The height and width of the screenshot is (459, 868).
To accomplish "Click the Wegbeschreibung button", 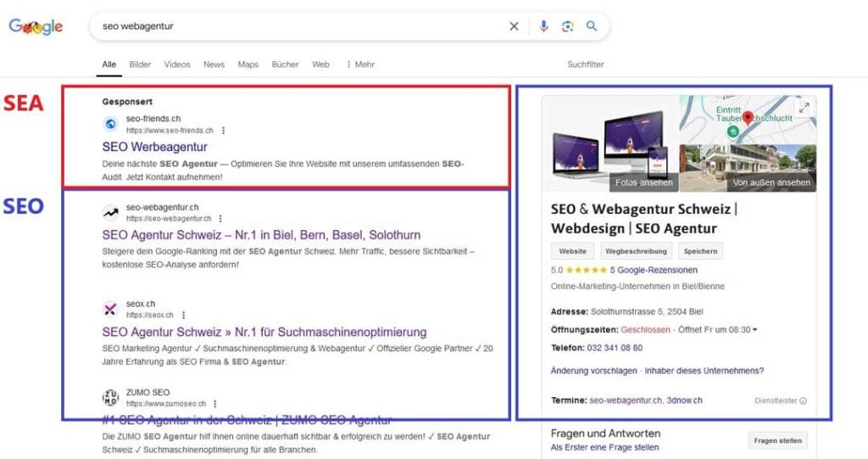I will pyautogui.click(x=636, y=251).
